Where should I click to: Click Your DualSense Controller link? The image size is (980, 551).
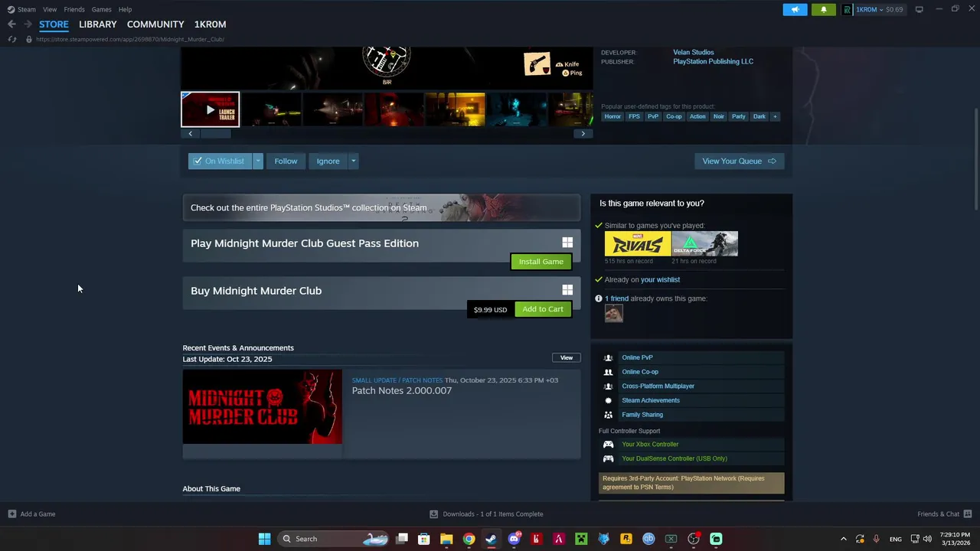coord(674,458)
